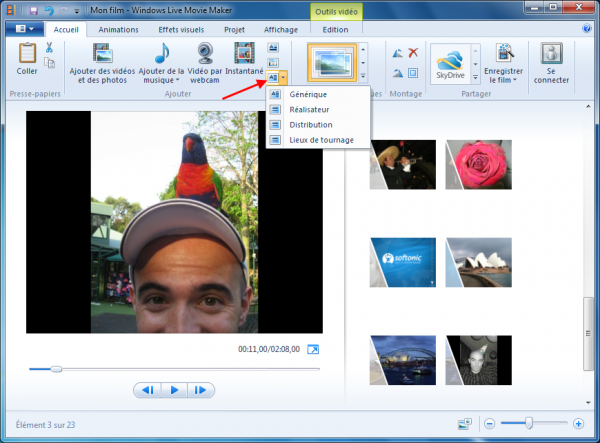Click the full screen preview icon
The width and height of the screenshot is (600, 443).
[x=313, y=349]
